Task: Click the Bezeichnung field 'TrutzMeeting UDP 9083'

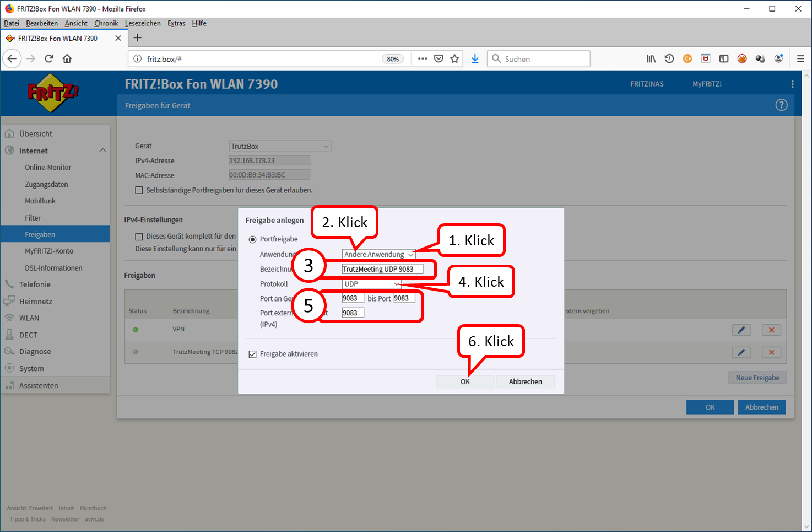Action: [x=382, y=269]
